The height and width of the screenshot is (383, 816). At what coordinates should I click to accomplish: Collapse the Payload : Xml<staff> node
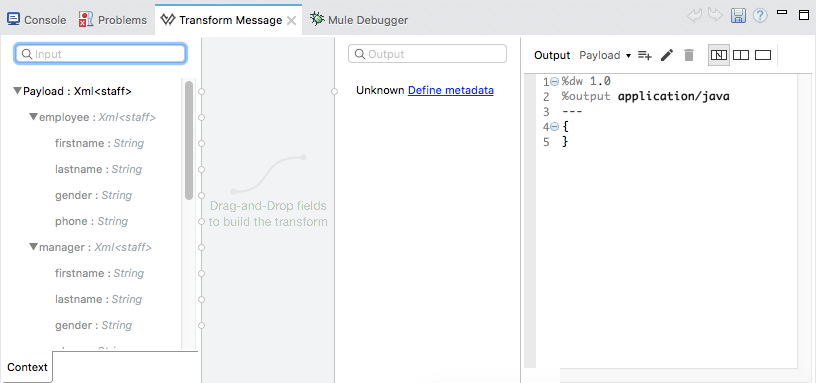tap(17, 92)
